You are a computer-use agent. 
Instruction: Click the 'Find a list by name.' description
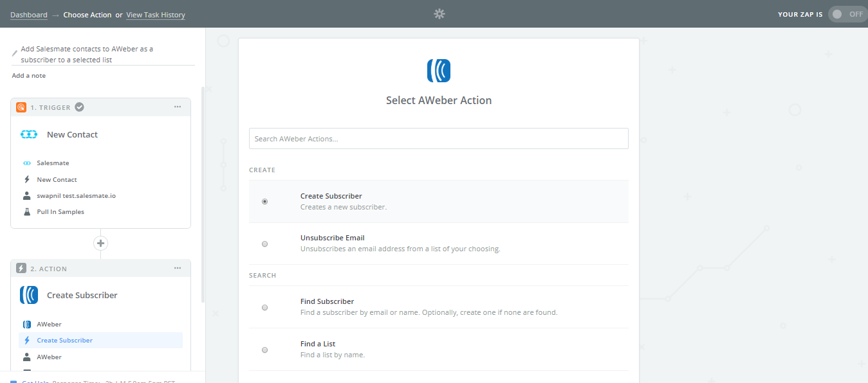tap(333, 355)
